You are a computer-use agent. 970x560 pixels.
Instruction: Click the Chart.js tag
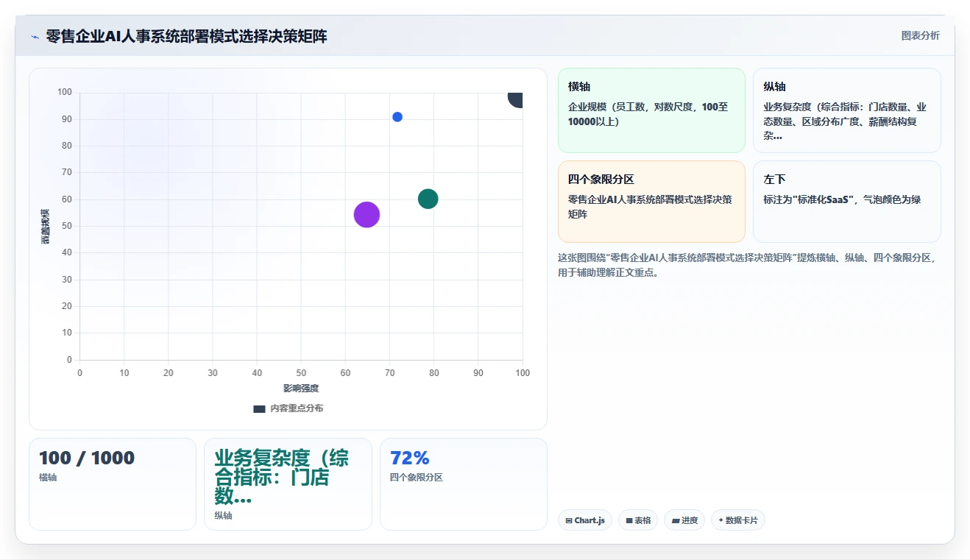click(x=585, y=520)
